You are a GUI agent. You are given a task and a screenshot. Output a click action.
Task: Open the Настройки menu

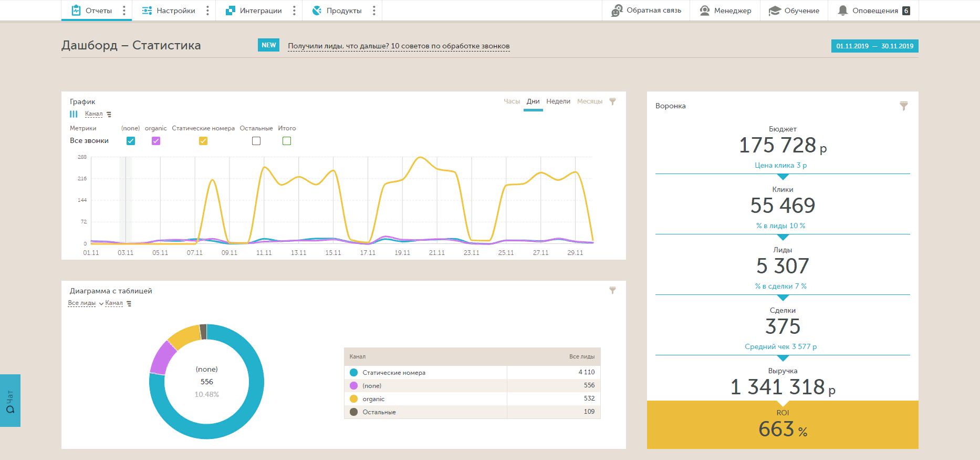click(176, 11)
